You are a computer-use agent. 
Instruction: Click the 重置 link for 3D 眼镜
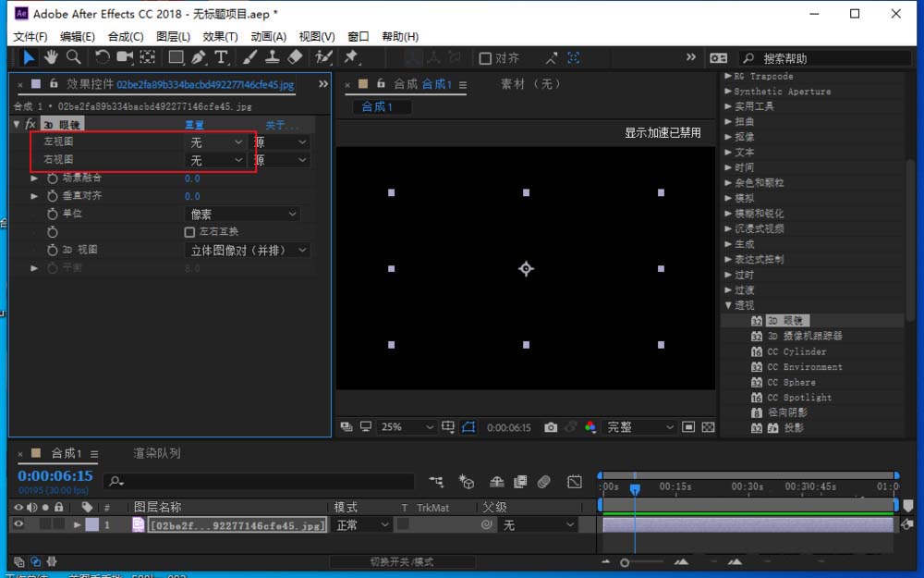pyautogui.click(x=194, y=125)
